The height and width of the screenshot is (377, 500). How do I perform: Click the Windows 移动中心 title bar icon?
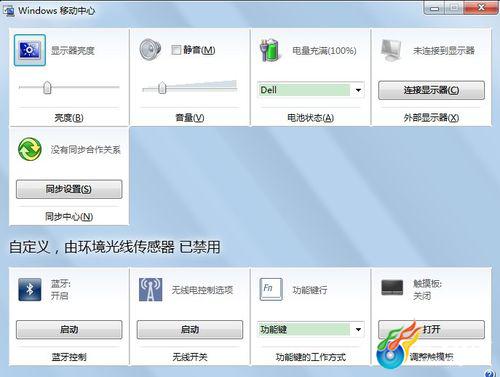[9, 11]
